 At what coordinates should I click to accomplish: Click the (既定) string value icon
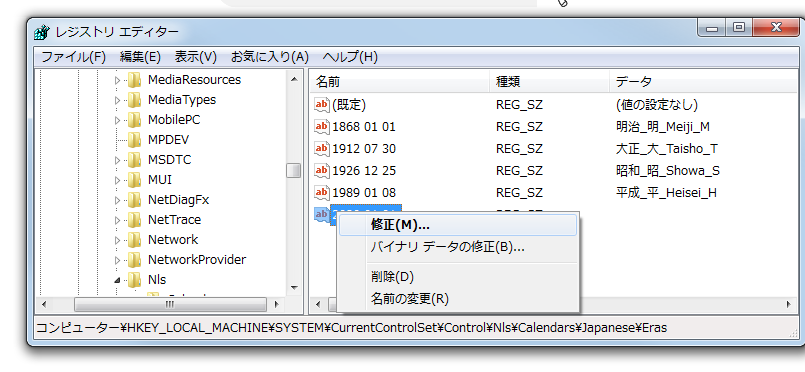pyautogui.click(x=322, y=105)
